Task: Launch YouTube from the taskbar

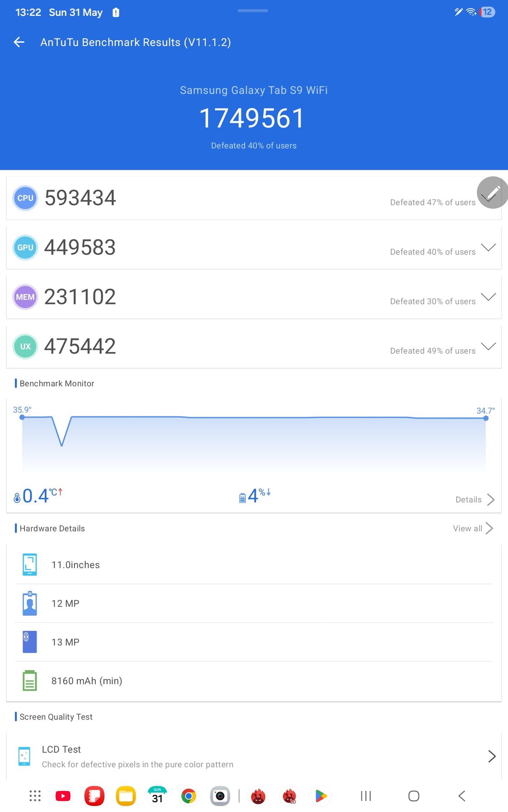Action: [x=63, y=796]
